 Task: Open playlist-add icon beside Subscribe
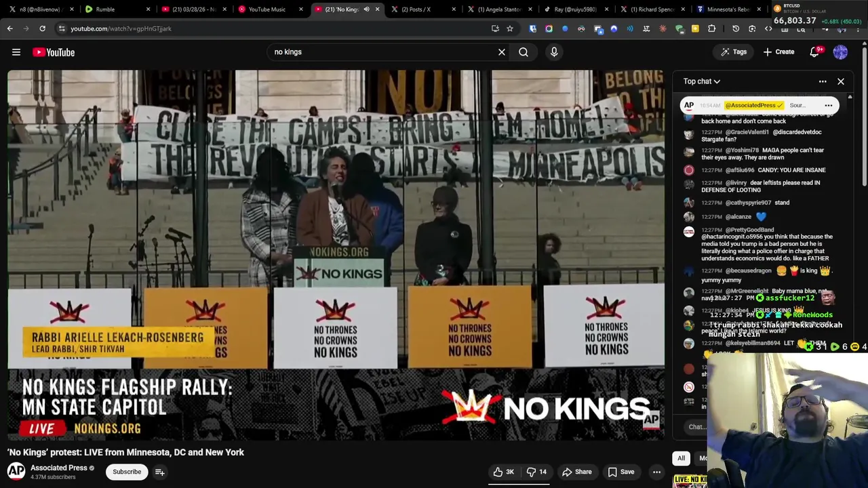click(160, 472)
